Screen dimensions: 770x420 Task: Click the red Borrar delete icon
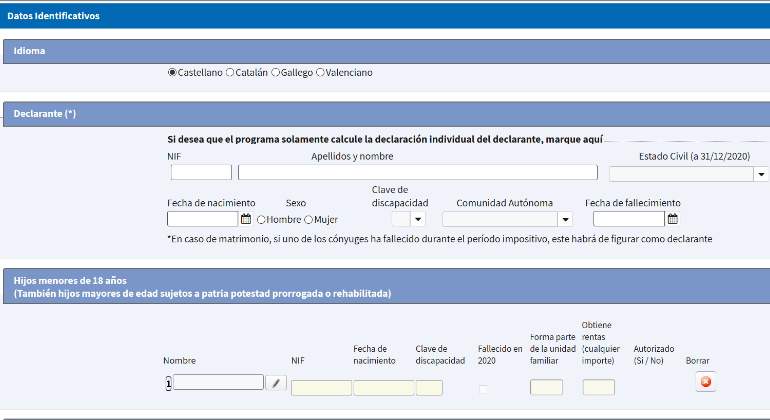pyautogui.click(x=706, y=382)
